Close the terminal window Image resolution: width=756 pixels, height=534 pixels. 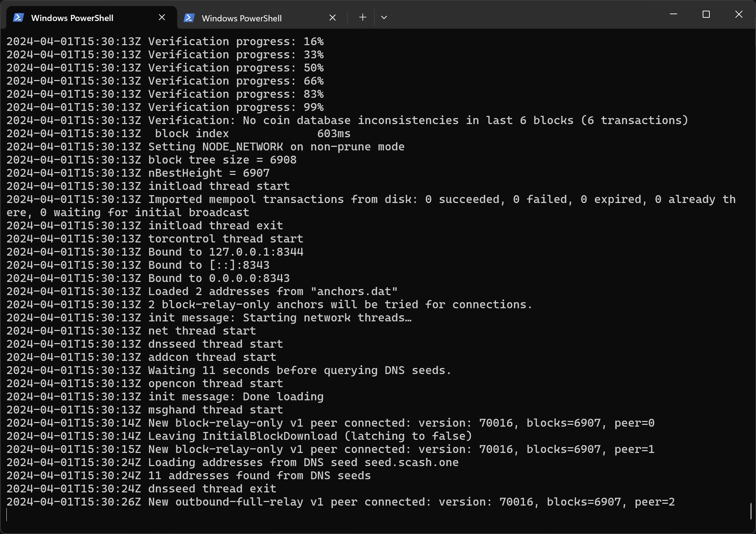739,14
